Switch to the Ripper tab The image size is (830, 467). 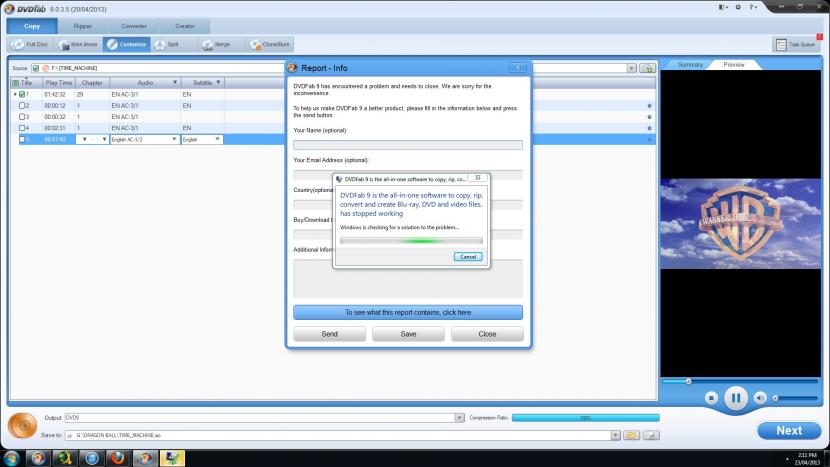click(x=82, y=26)
